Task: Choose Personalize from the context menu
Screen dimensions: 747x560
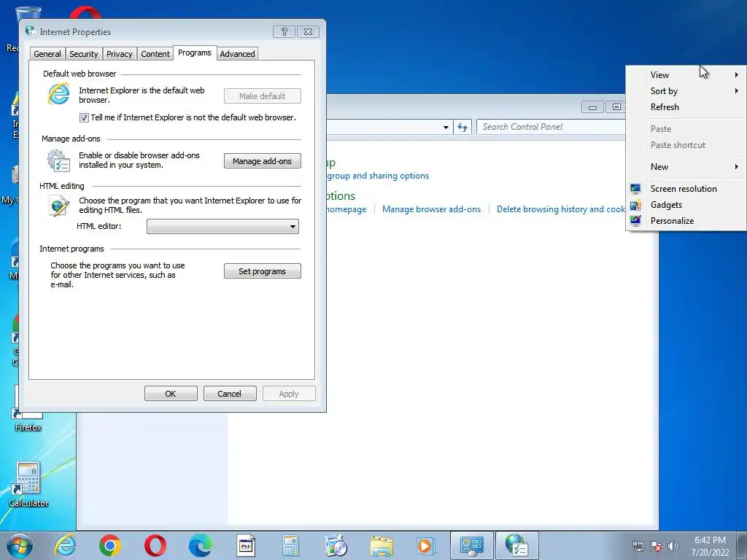Action: click(x=686, y=220)
